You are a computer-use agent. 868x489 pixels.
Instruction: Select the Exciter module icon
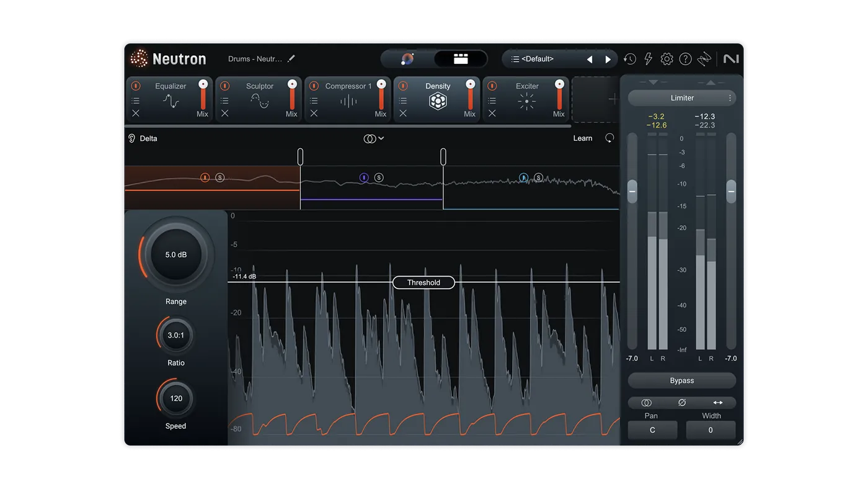coord(527,101)
